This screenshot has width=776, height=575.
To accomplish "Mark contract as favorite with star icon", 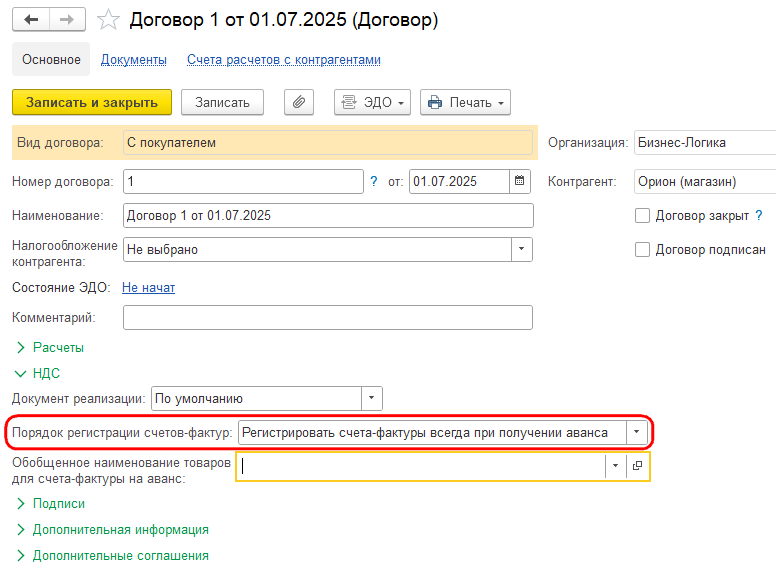I will coord(108,20).
